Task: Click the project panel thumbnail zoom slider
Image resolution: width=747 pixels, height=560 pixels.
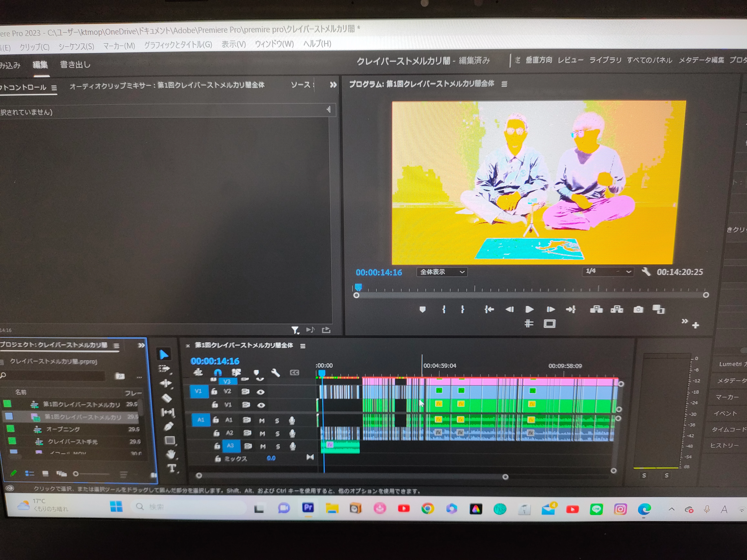Action: 76,474
